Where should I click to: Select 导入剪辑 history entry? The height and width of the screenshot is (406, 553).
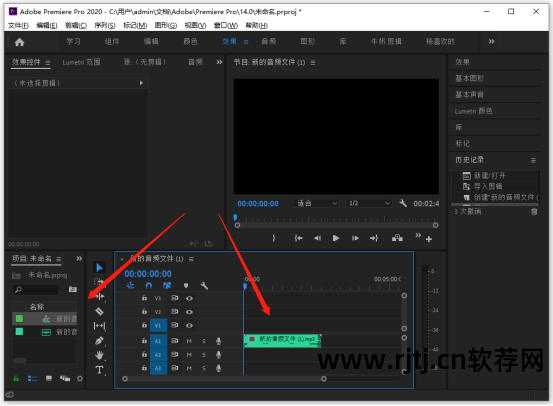(x=488, y=186)
